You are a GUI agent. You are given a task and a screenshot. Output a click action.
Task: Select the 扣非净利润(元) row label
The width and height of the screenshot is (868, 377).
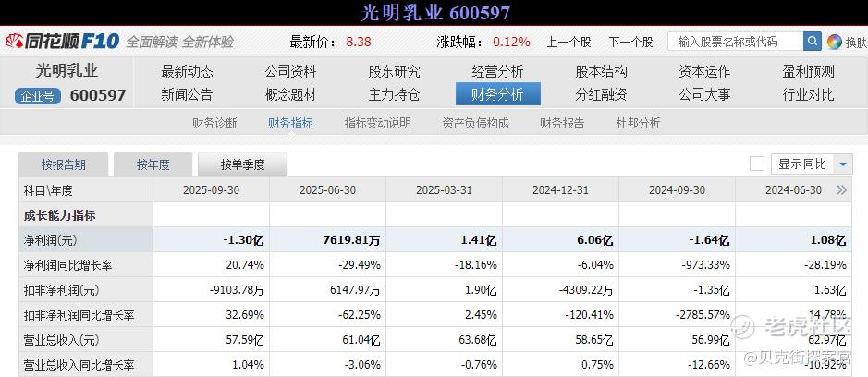(x=61, y=290)
